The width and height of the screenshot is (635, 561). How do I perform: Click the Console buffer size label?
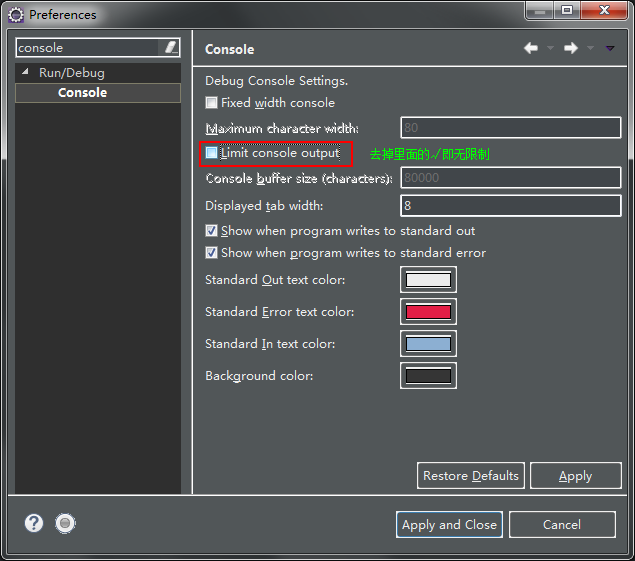pyautogui.click(x=299, y=178)
